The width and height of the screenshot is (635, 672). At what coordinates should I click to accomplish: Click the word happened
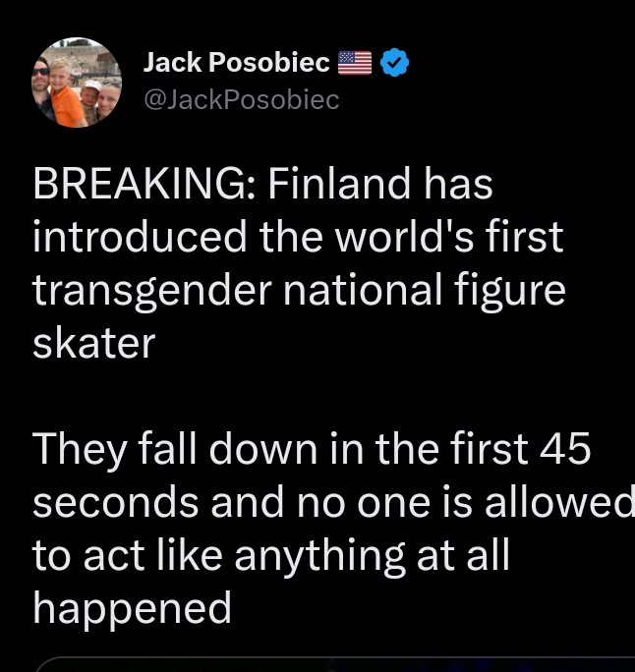133,609
